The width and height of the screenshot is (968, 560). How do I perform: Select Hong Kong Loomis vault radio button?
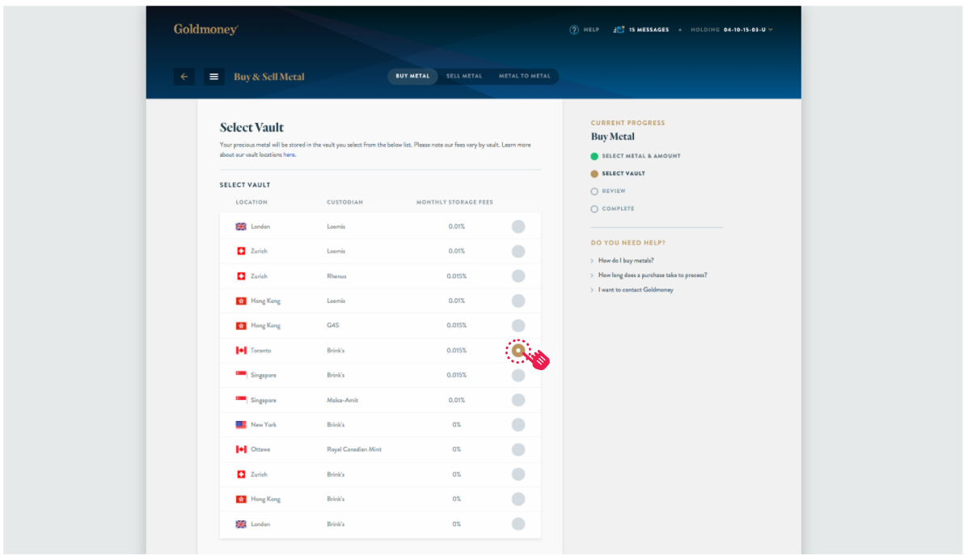click(x=518, y=301)
